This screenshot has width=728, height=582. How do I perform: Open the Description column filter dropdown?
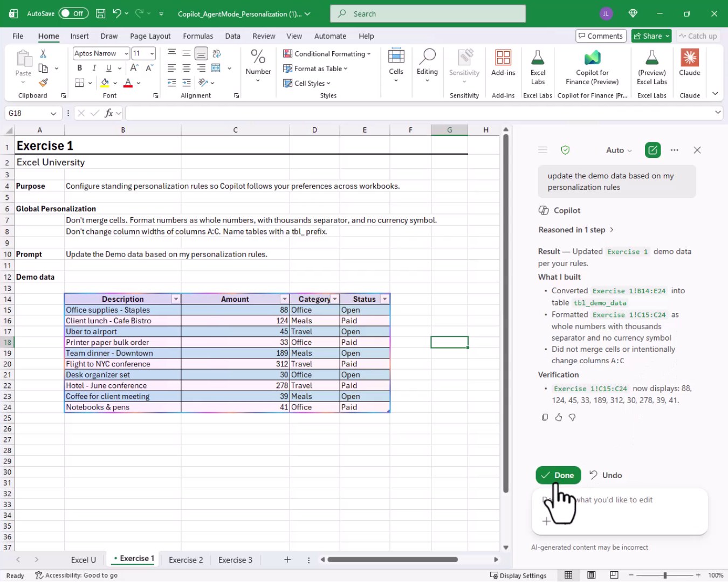(176, 299)
